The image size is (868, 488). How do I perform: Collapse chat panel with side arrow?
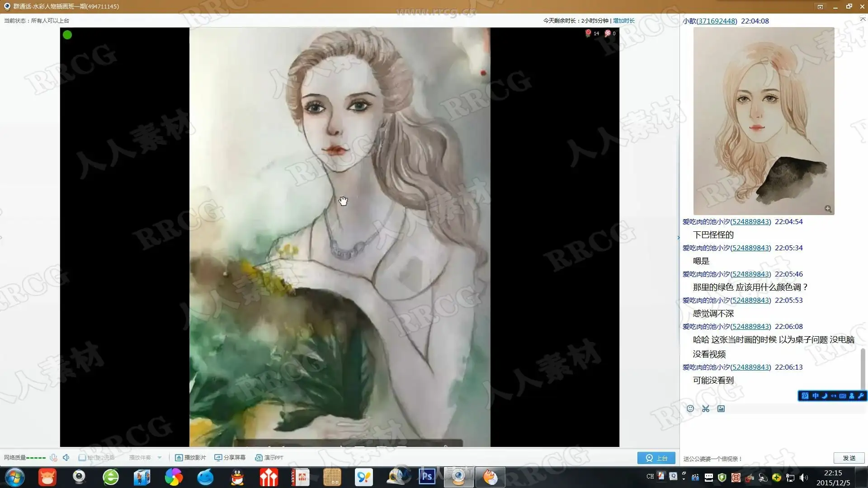tap(678, 237)
